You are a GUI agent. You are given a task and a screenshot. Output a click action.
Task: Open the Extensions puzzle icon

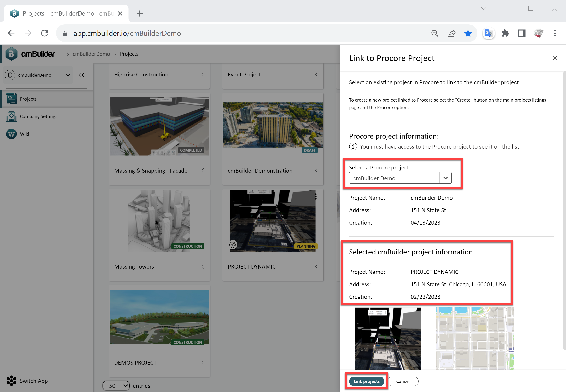coord(505,33)
